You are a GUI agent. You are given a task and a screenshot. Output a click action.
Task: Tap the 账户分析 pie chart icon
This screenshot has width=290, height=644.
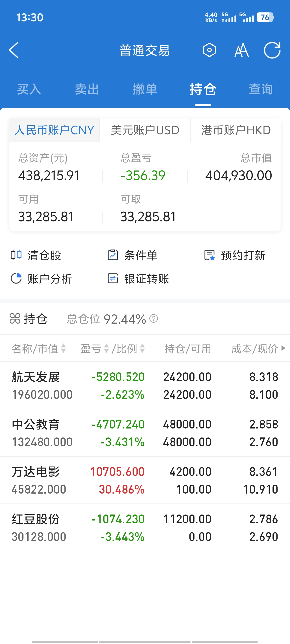click(x=16, y=278)
